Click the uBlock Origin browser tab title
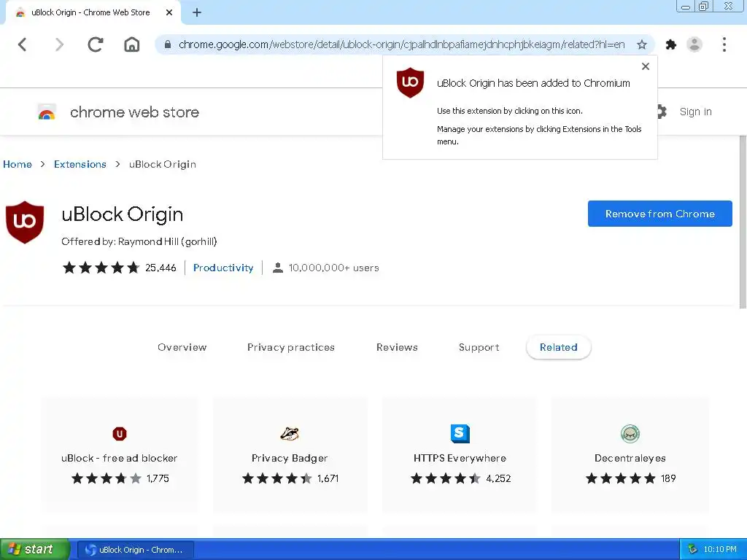747x560 pixels. (90, 13)
